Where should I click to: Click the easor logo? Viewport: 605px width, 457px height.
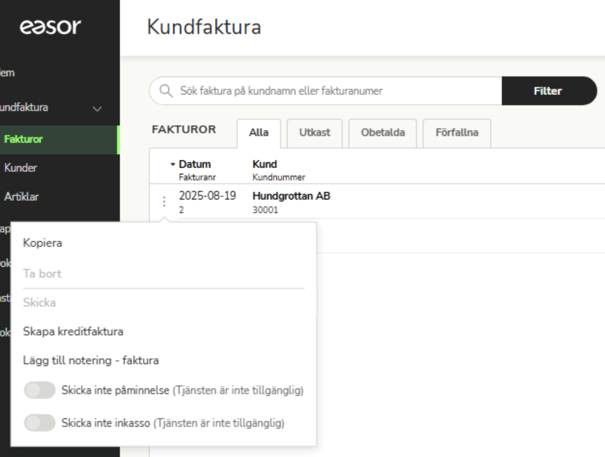[50, 27]
